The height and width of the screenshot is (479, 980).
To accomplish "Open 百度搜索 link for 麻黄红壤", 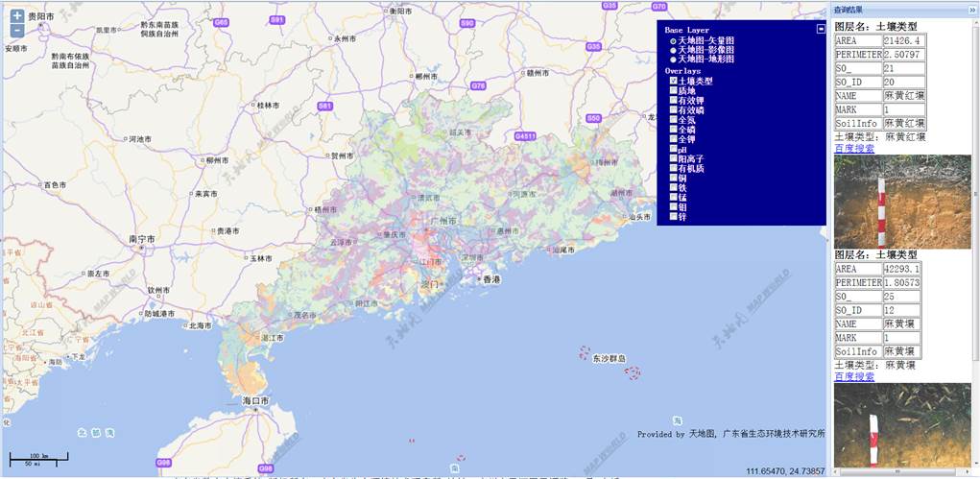I will 853,149.
